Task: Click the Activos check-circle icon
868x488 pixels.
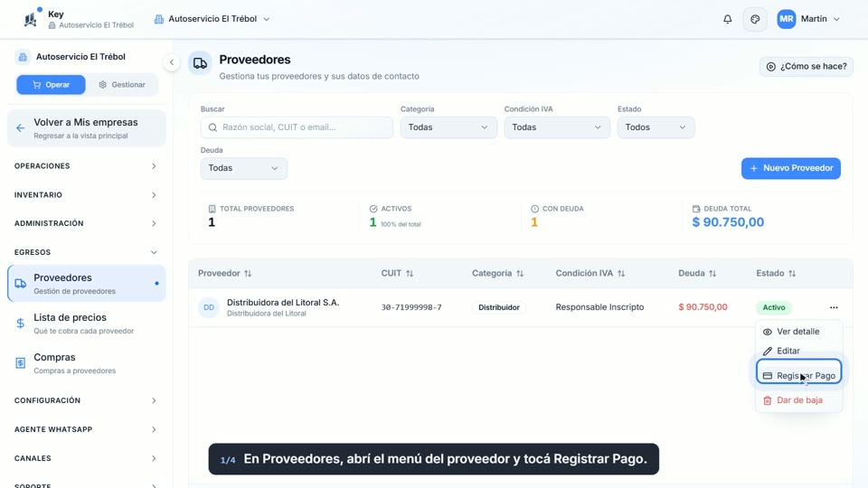Action: (373, 209)
